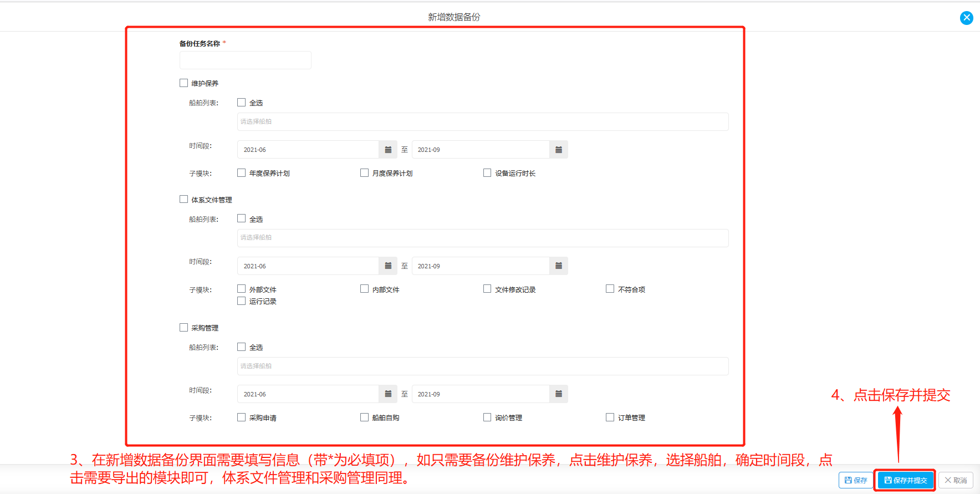Tick the 外部文件 checkbox
Image resolution: width=980 pixels, height=494 pixels.
241,289
